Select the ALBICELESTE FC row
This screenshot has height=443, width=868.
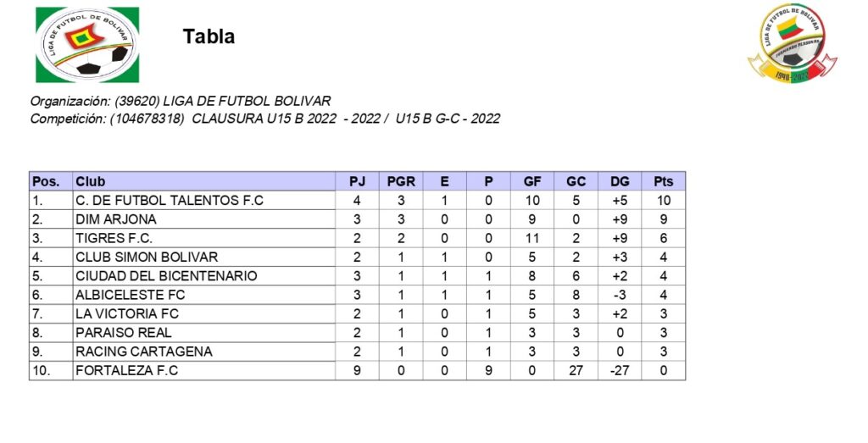tap(130, 295)
